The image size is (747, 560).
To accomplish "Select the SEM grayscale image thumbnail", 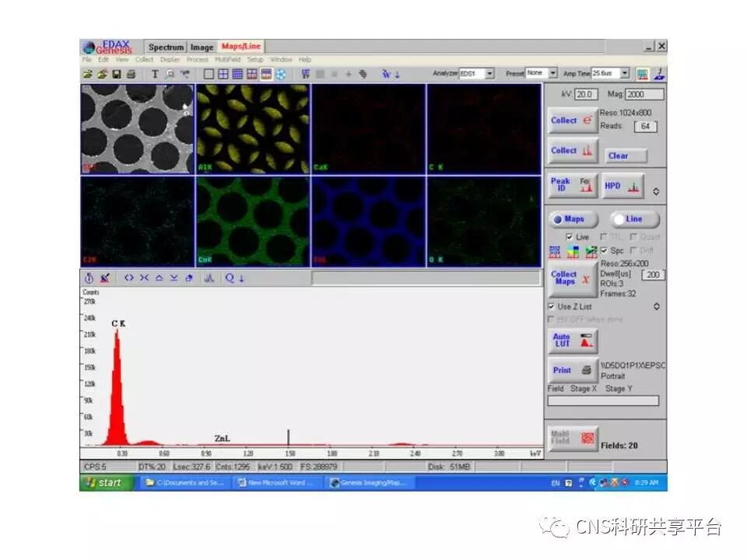I will pos(138,128).
